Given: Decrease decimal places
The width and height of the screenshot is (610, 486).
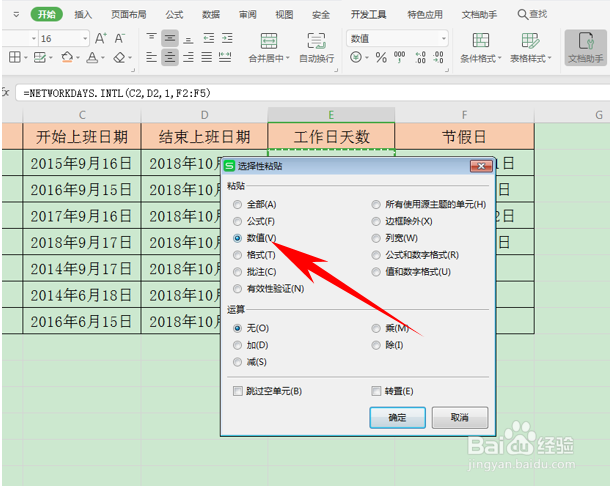Looking at the screenshot, I should [438, 58].
